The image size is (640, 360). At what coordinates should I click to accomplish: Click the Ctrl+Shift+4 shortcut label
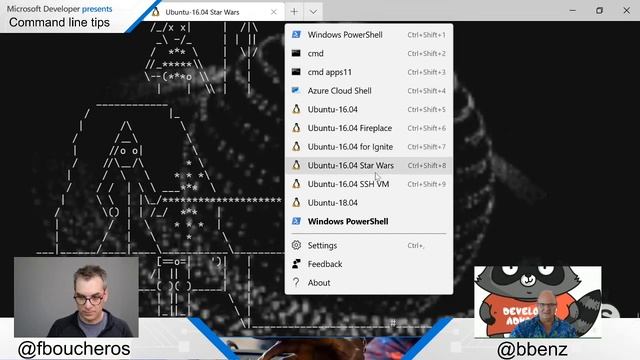tap(427, 91)
